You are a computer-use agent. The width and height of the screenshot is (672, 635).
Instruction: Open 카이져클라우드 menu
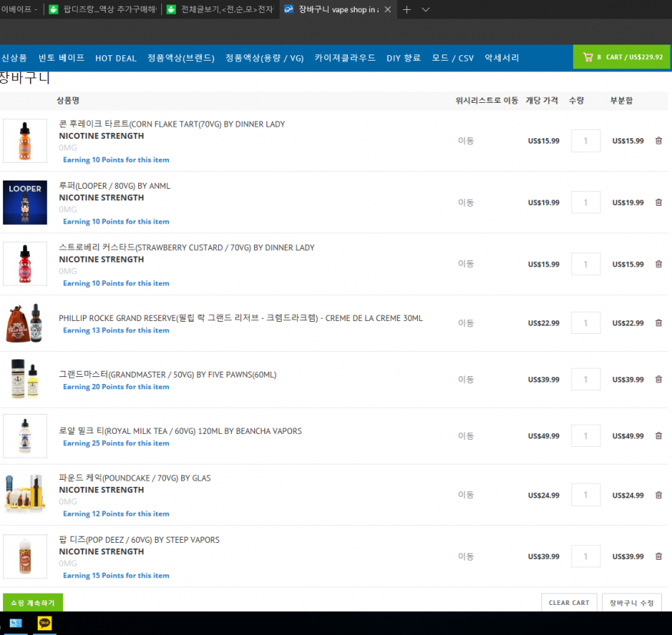click(345, 58)
